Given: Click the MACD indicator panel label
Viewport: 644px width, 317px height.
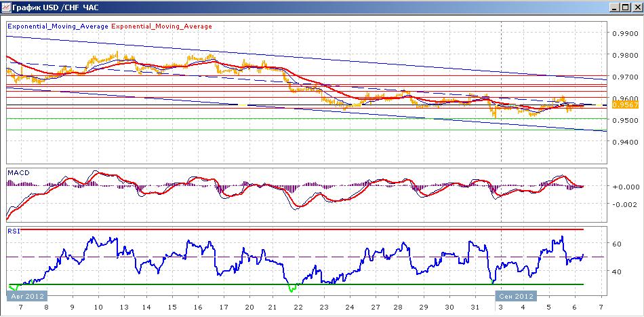Looking at the screenshot, I should [x=18, y=172].
